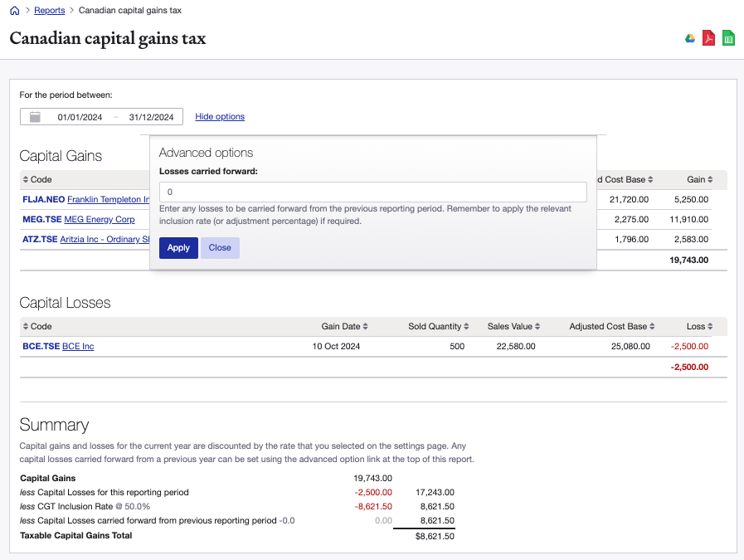Sort Capital Losses table by Code
This screenshot has width=744, height=560.
(x=37, y=327)
